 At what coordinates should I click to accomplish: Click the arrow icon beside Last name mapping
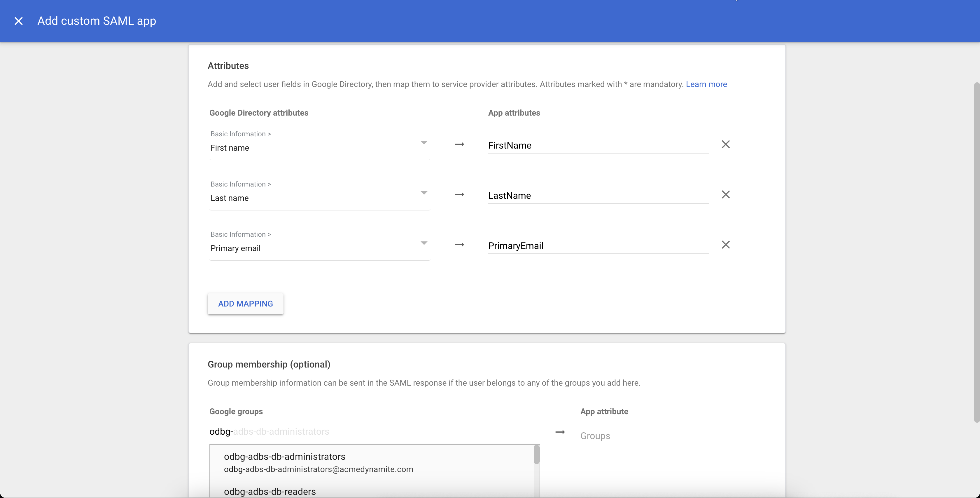[x=459, y=194]
